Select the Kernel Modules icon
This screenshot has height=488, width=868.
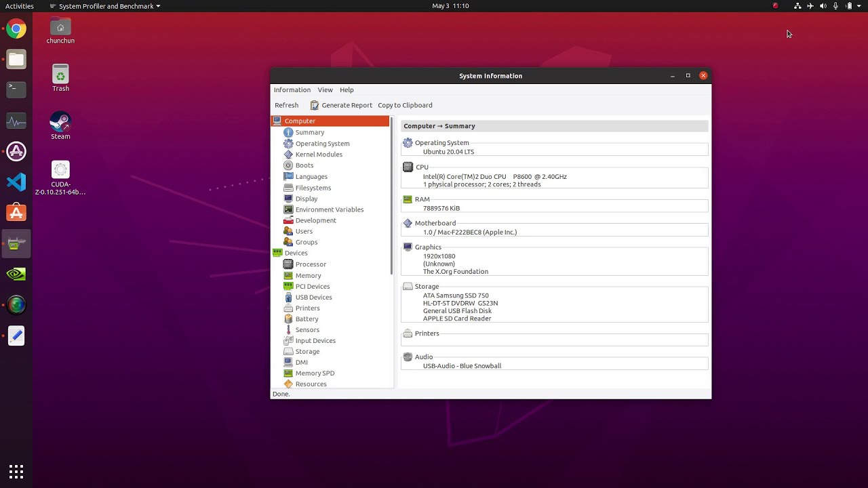pos(288,155)
